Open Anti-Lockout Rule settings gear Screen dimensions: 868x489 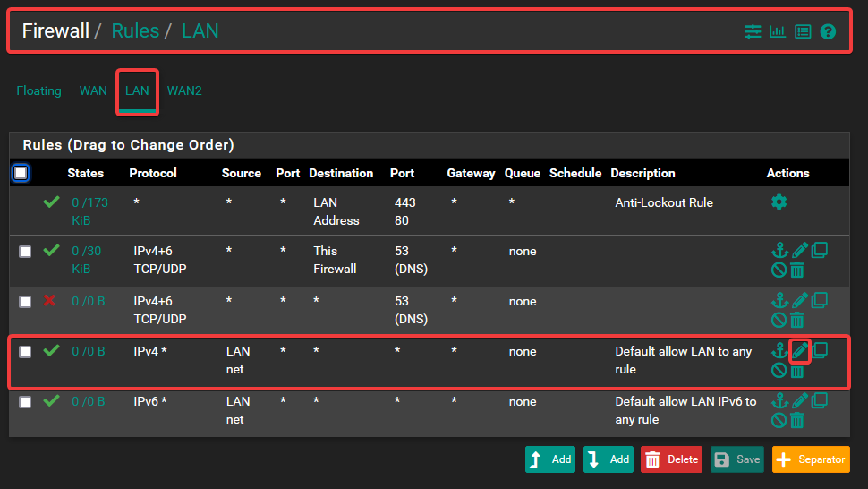coord(779,202)
